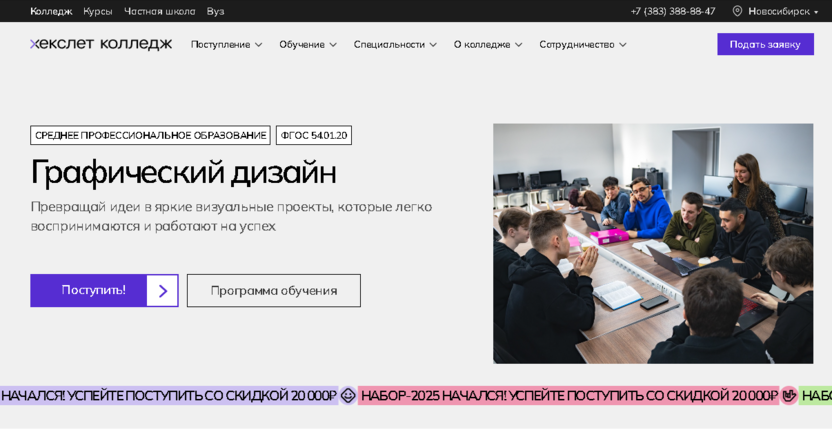
Task: Open the Частная школа top tab
Action: [160, 11]
